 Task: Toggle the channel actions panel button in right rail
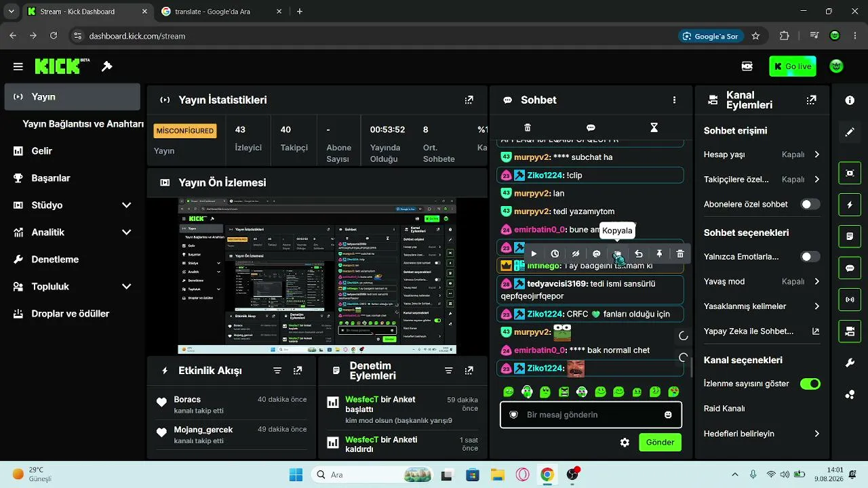pos(850,331)
